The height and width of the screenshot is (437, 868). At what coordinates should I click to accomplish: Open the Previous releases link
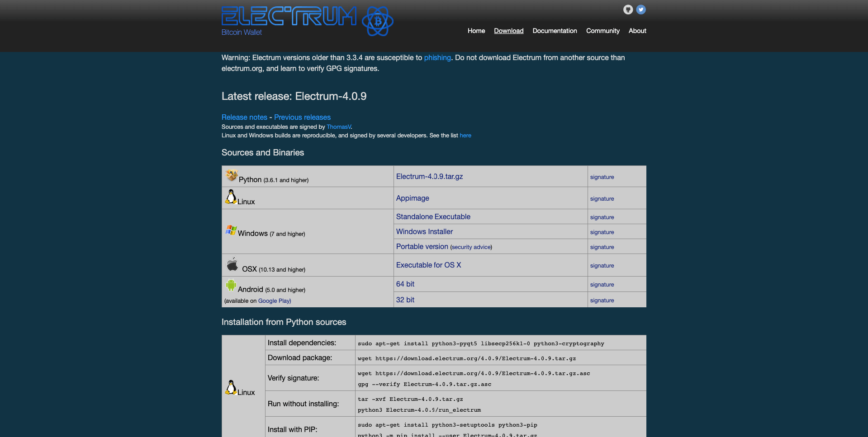click(302, 117)
